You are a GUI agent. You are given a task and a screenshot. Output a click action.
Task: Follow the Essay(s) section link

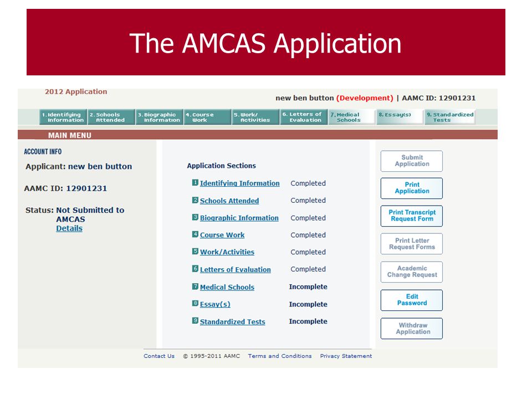(x=215, y=304)
